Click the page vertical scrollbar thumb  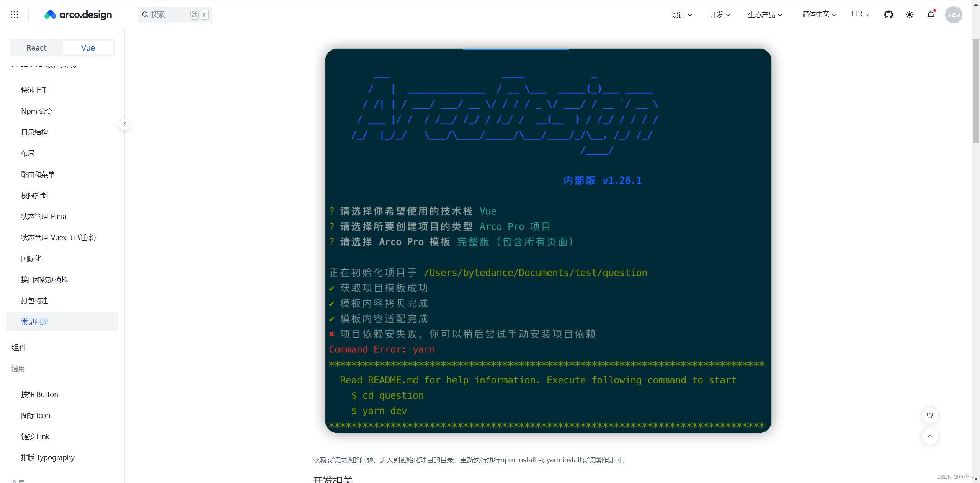[x=976, y=91]
